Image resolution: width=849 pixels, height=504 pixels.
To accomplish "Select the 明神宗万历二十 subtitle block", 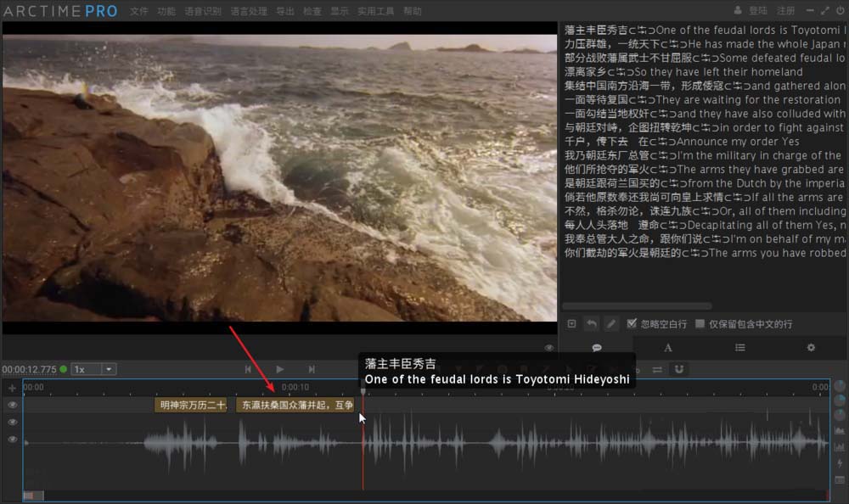I will pos(190,405).
